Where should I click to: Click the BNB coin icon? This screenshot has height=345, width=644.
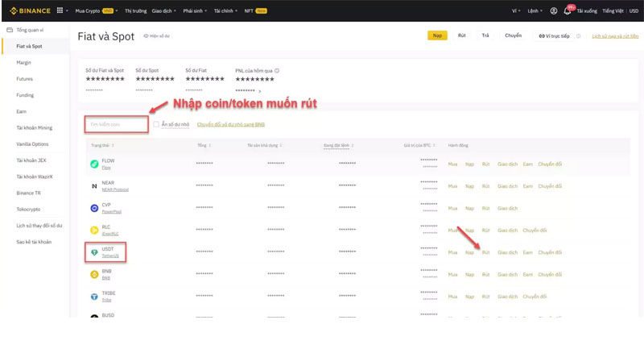pyautogui.click(x=94, y=274)
